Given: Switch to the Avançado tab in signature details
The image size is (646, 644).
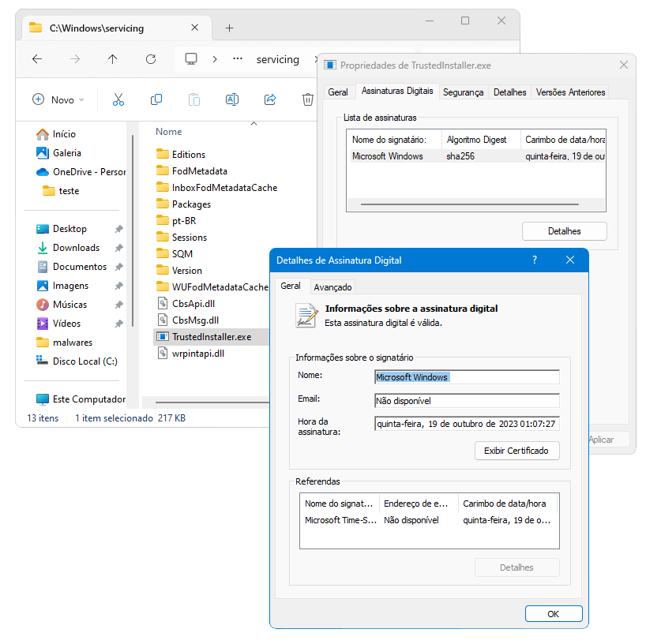Looking at the screenshot, I should (x=333, y=287).
